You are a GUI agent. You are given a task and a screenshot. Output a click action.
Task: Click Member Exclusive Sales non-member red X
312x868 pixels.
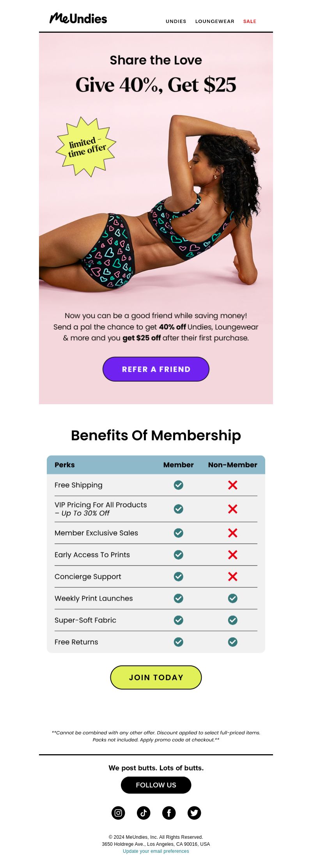click(233, 533)
